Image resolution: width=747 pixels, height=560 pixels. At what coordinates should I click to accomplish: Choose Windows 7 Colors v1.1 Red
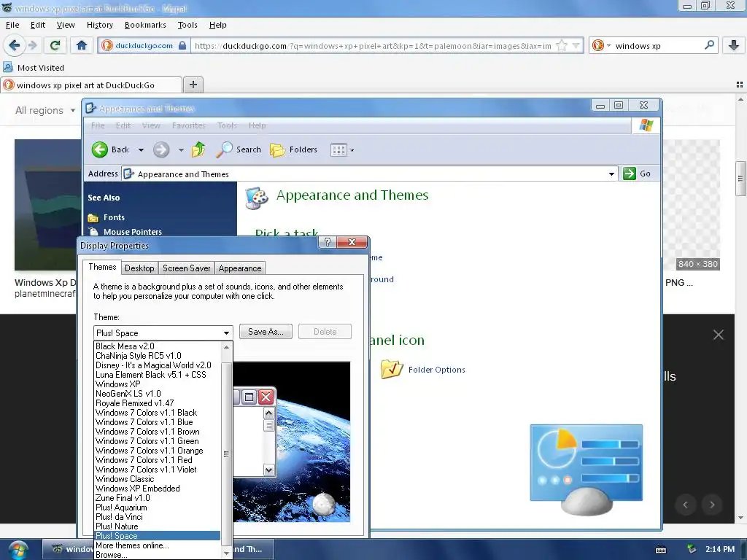coord(158,459)
